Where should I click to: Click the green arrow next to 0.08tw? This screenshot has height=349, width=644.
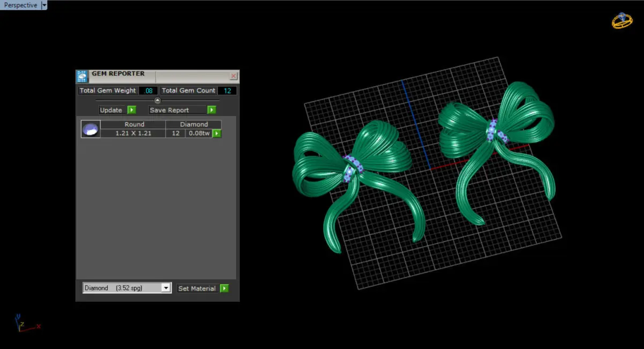click(217, 133)
